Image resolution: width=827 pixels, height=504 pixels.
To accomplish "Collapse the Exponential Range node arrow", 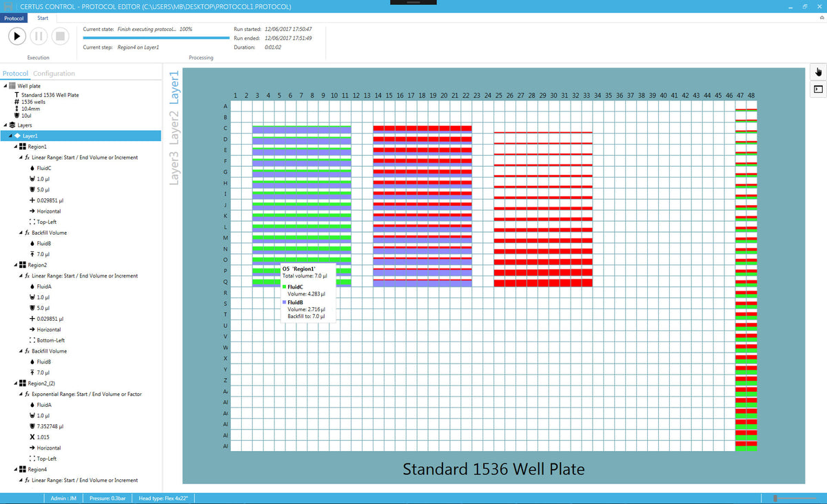I will pos(21,395).
